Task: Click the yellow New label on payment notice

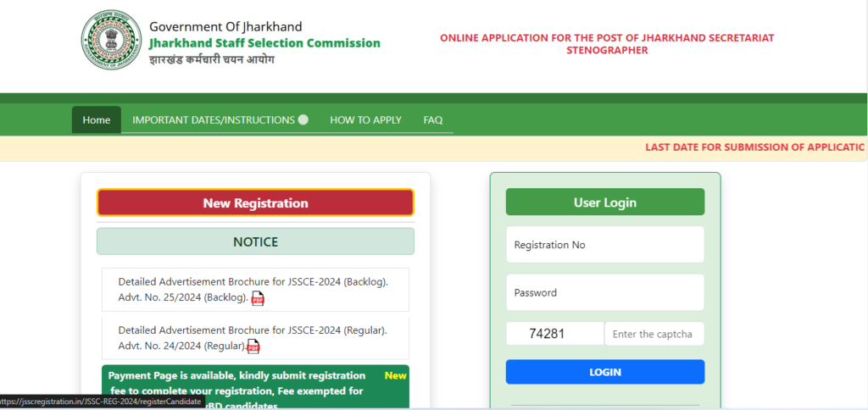Action: (395, 376)
